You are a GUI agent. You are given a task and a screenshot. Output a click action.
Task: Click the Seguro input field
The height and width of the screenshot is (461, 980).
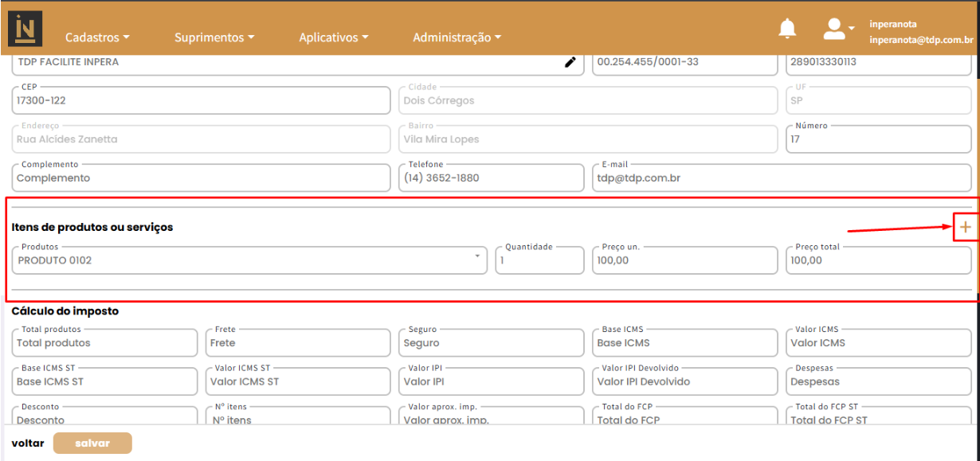[491, 343]
